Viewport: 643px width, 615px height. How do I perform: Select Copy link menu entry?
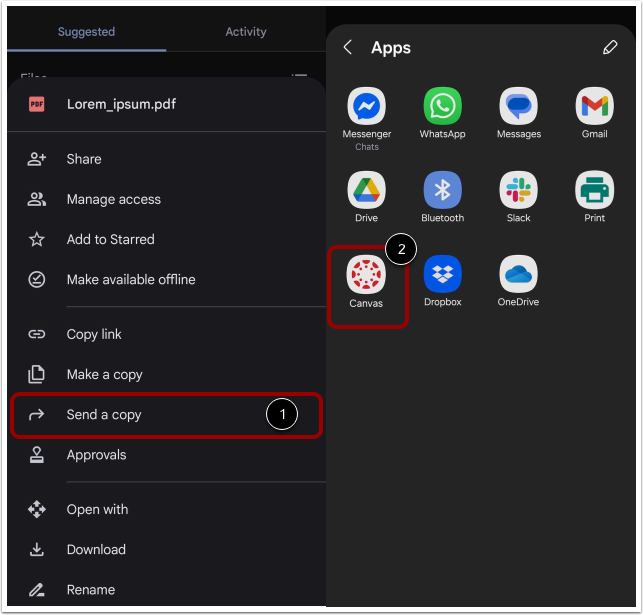(x=166, y=334)
